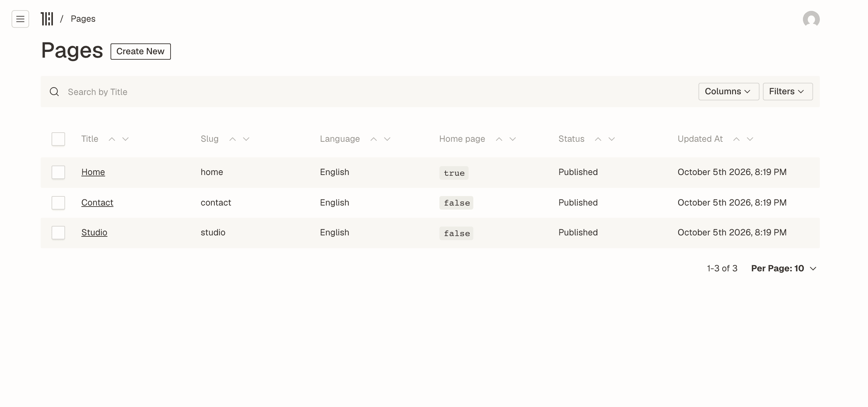Sort Slug column descending

[246, 139]
